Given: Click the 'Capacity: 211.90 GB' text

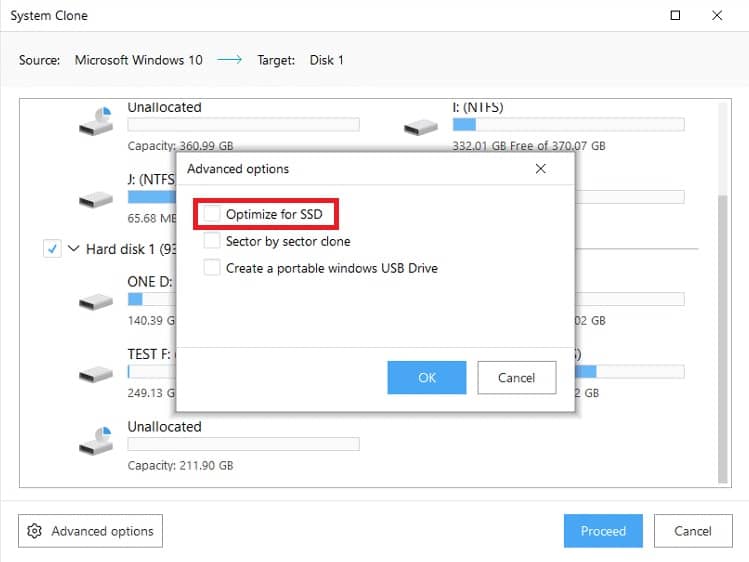Looking at the screenshot, I should [x=180, y=466].
